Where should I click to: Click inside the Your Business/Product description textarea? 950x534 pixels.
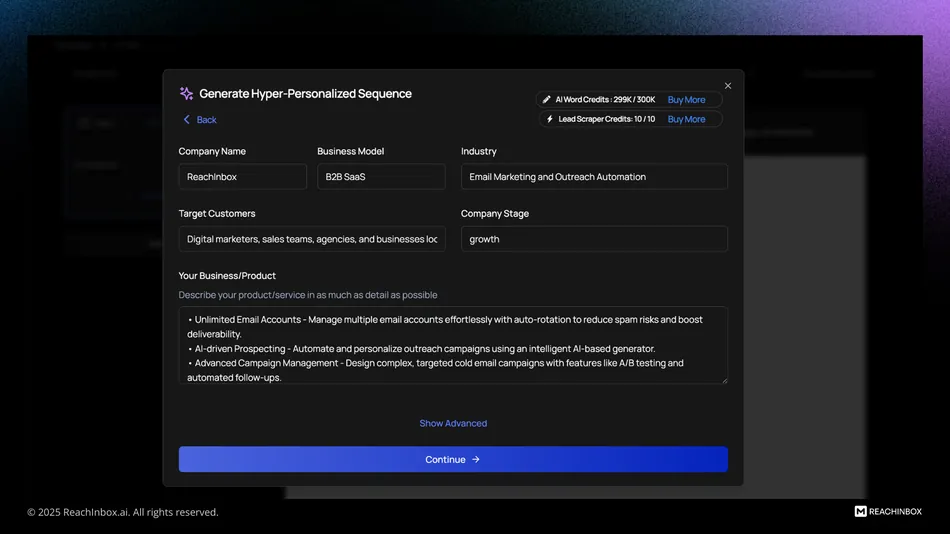pos(453,345)
